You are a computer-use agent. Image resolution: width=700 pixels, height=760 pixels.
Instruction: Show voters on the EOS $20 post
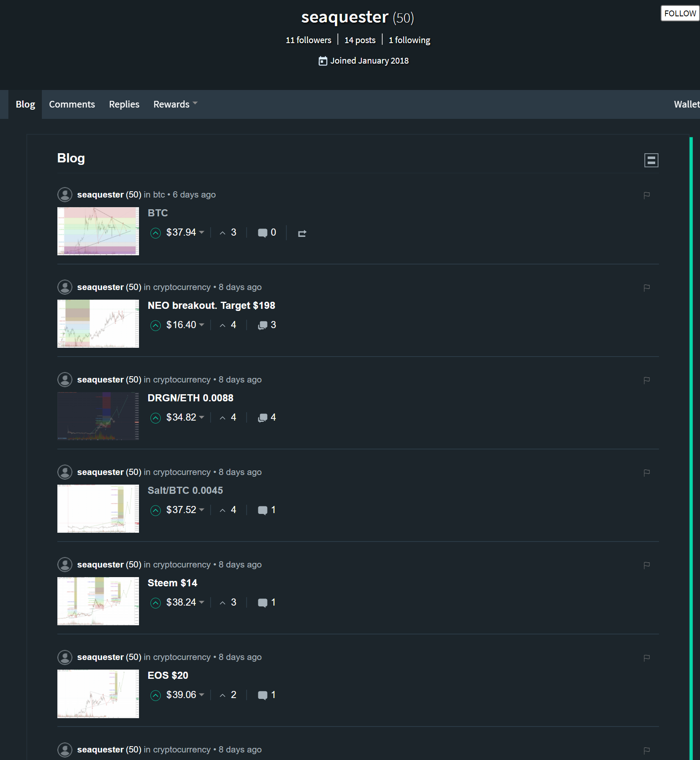228,695
